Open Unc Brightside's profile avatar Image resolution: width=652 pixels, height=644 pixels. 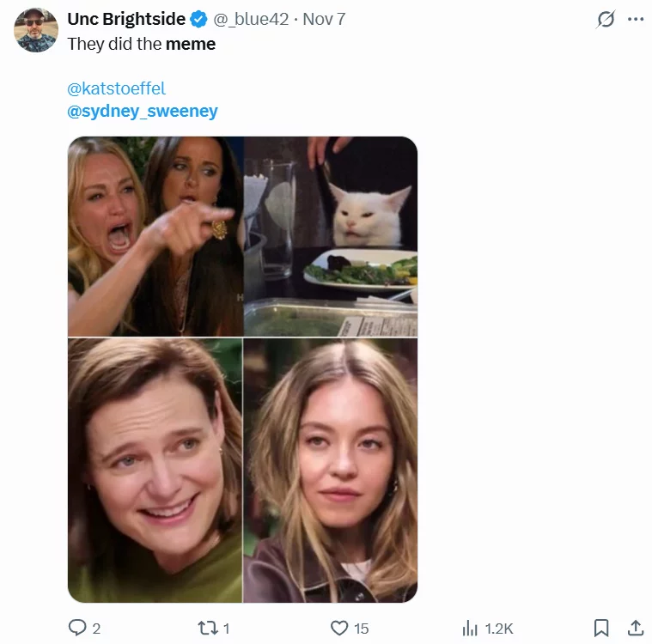(x=36, y=30)
